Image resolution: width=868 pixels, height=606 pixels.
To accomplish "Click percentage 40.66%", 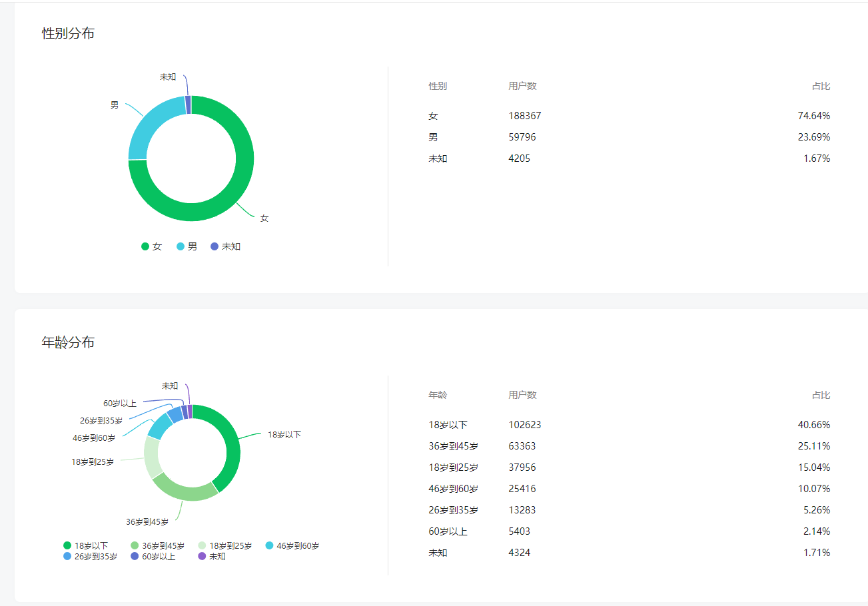I will click(814, 425).
